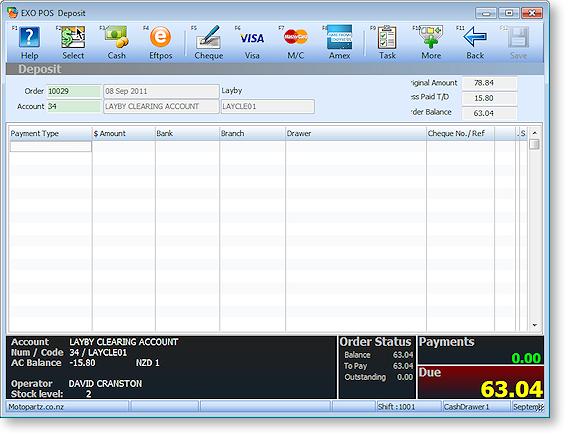565x433 pixels.
Task: Choose the Cheque payment icon
Action: 209,37
